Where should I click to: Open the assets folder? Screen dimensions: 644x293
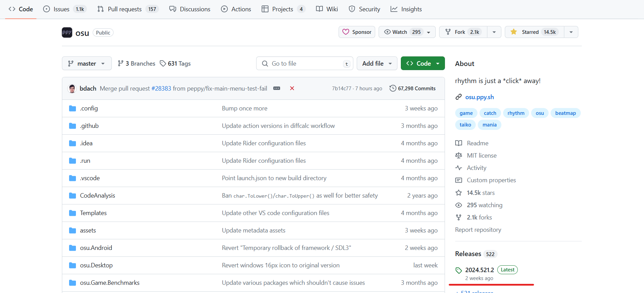(88, 230)
